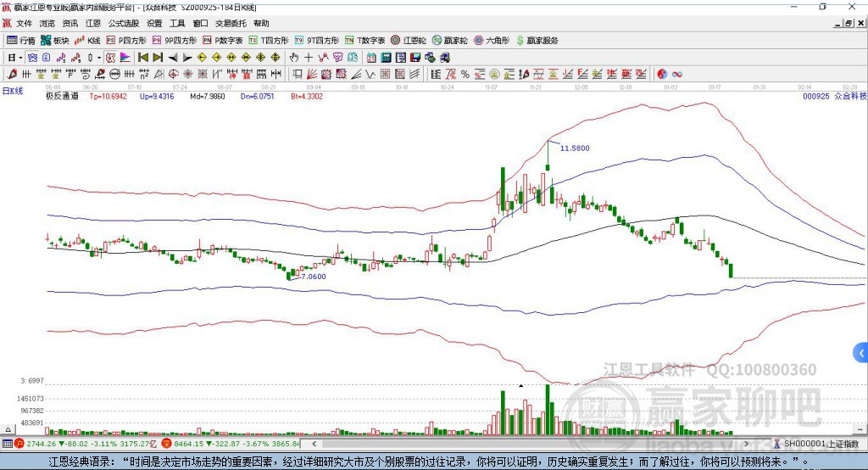The width and height of the screenshot is (868, 470).
Task: Select the Gann fan lines tool
Action: point(312,75)
